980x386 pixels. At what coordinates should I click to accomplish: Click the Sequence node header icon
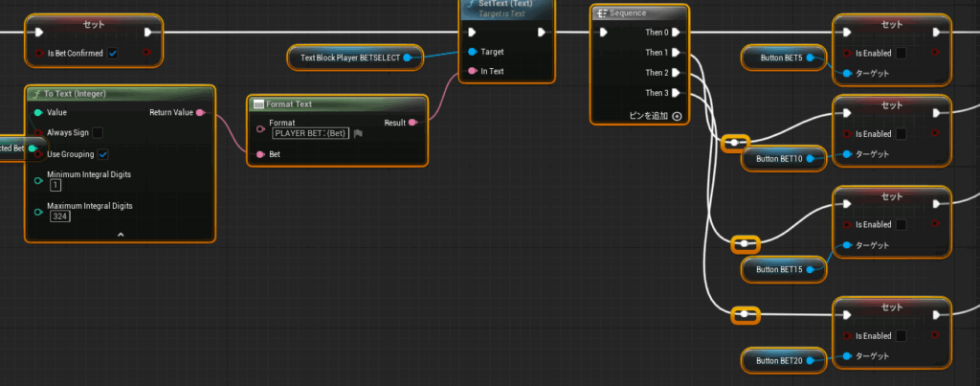point(602,13)
